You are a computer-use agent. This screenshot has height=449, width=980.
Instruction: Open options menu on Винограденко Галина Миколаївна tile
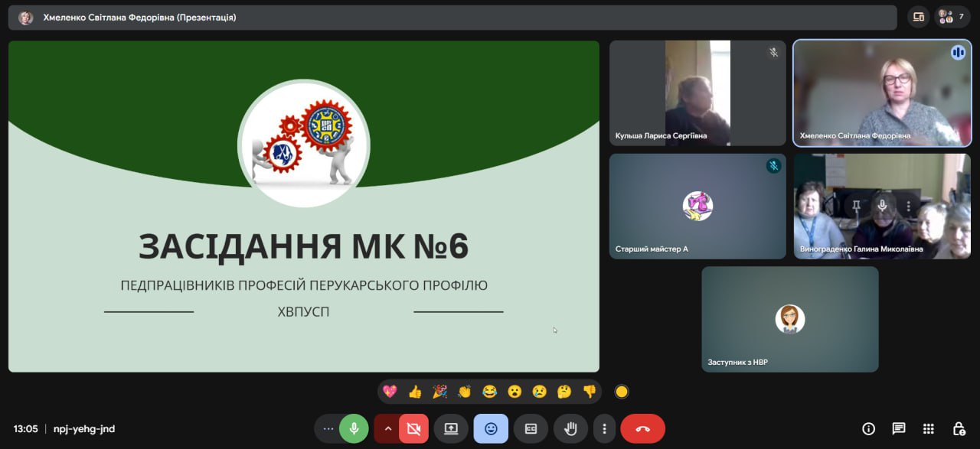click(909, 206)
